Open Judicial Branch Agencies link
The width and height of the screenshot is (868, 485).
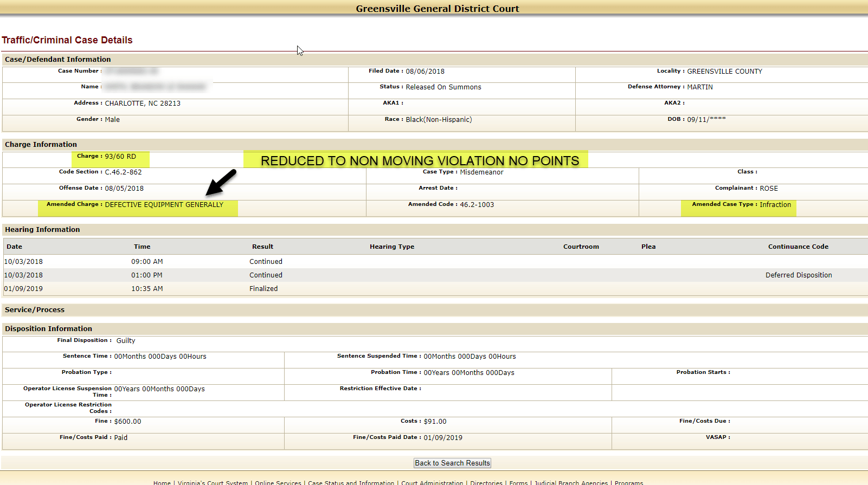click(571, 482)
